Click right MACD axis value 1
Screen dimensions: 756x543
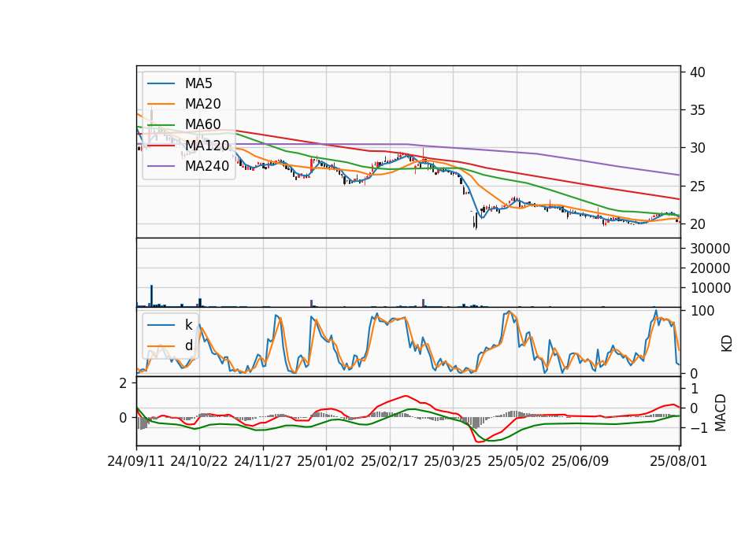[695, 388]
